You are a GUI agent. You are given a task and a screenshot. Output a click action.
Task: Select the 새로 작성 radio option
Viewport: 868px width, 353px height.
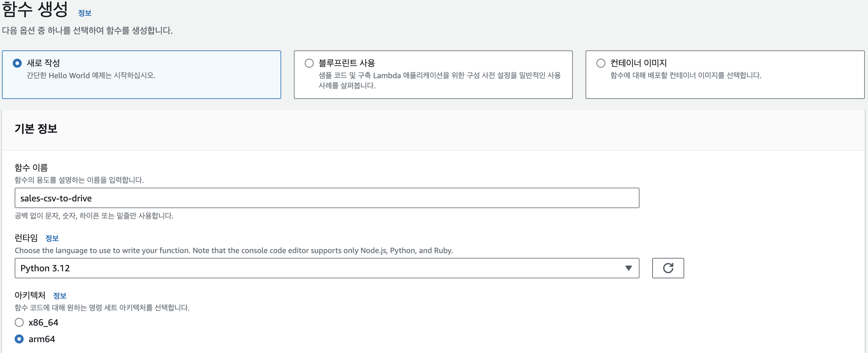pyautogui.click(x=17, y=63)
